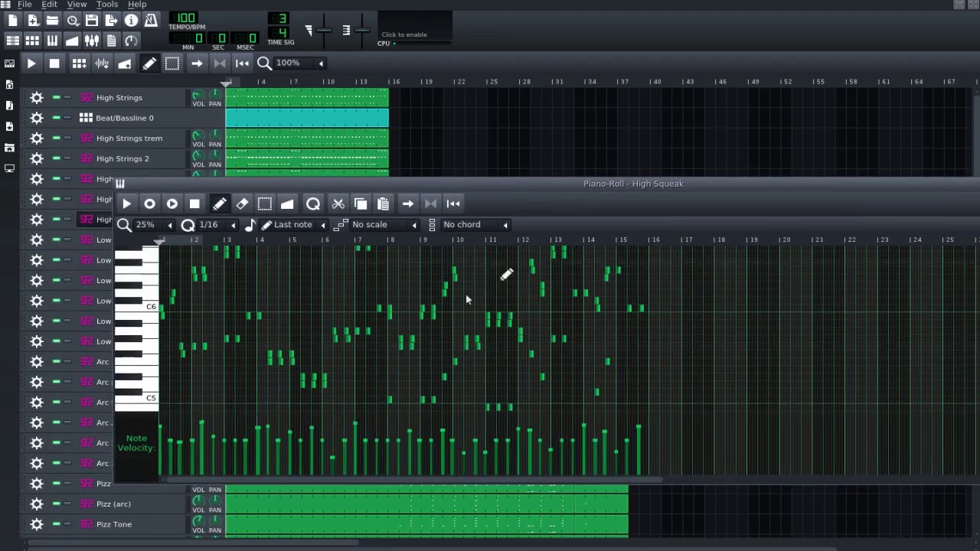Save the current project with the floppy icon
Image resolution: width=980 pixels, height=551 pixels.
pyautogui.click(x=92, y=21)
